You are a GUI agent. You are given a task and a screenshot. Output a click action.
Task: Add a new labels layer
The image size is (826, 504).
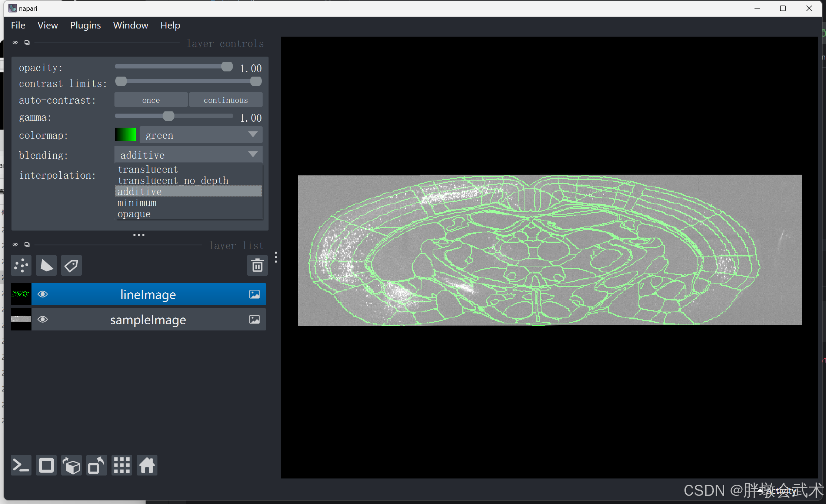click(x=71, y=265)
